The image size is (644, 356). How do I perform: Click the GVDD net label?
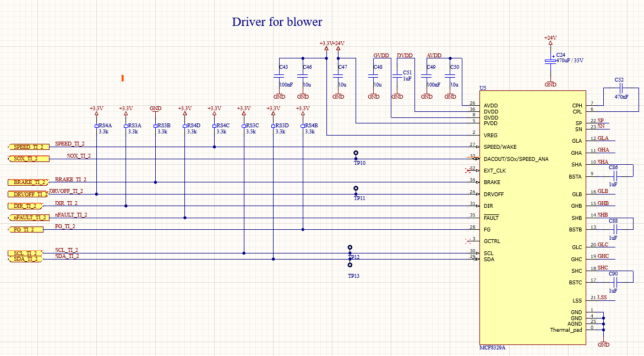[x=381, y=56]
